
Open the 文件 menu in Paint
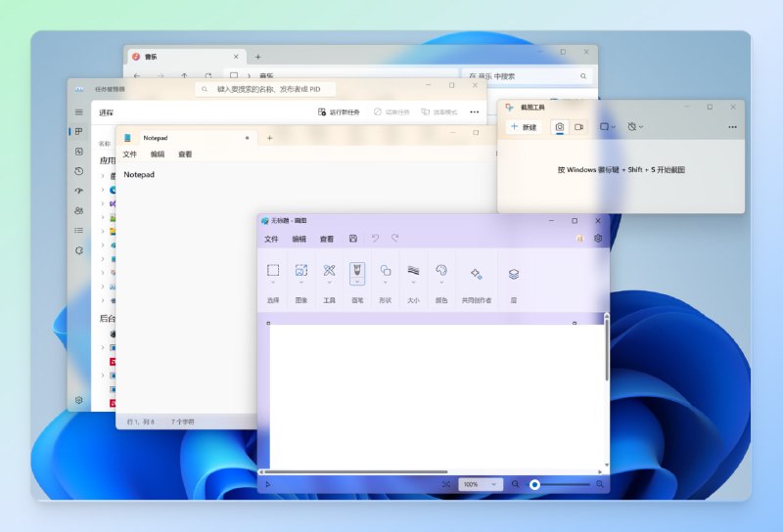(x=271, y=239)
